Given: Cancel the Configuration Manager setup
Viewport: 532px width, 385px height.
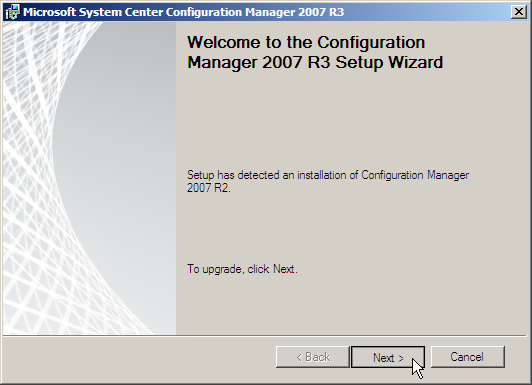Looking at the screenshot, I should pos(468,357).
